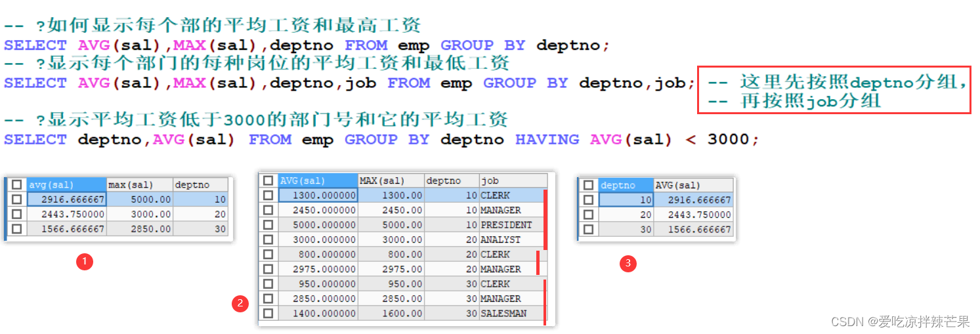980x334 pixels.
Task: Click the SQL line ending GROUP BY deptno;
Action: pos(307,45)
